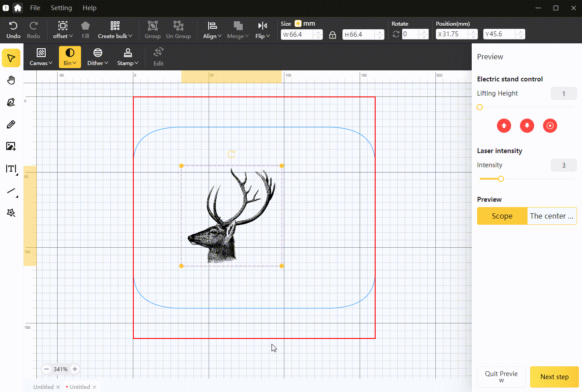Image resolution: width=582 pixels, height=392 pixels.
Task: Click the star shape tool
Action: point(11,213)
